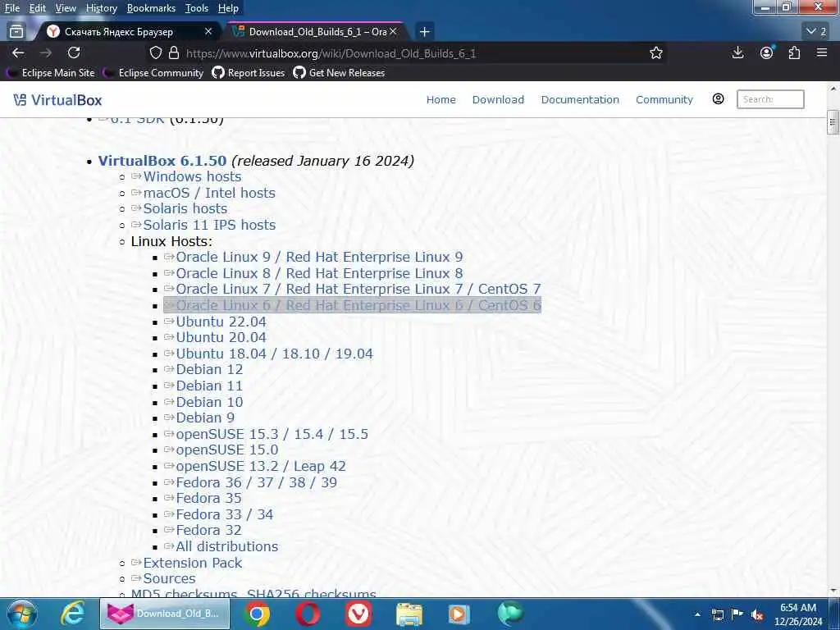The image size is (840, 630).
Task: Open the green chat bubble taskbar icon
Action: pos(510,614)
